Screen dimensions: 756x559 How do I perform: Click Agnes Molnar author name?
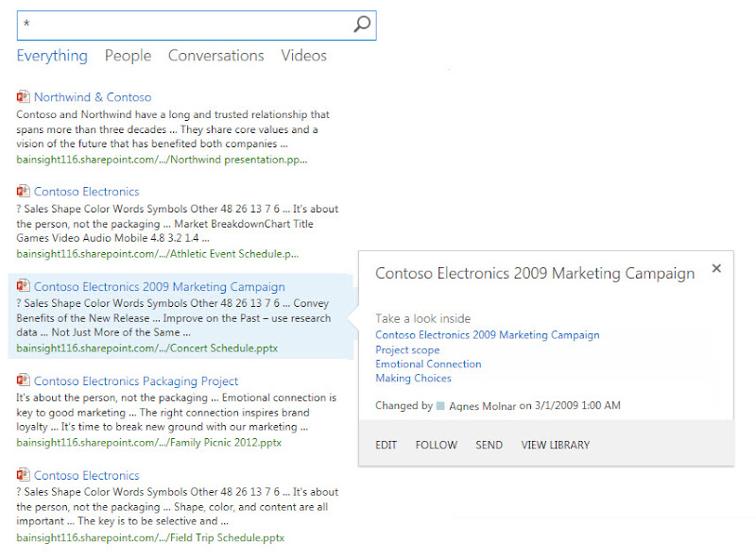(x=482, y=406)
